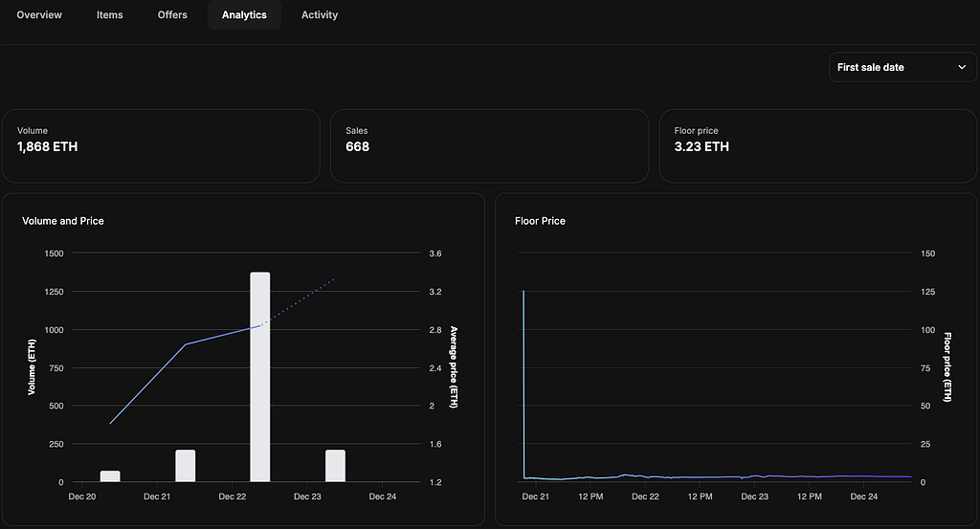Switch to the Overview tab
Viewport: 980px width, 529px height.
coord(39,15)
